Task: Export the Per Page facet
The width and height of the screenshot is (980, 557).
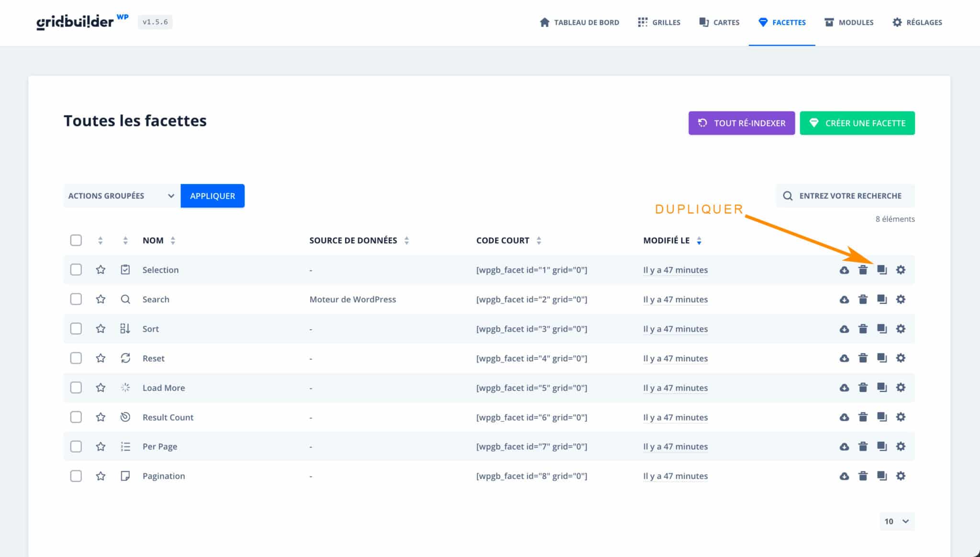Action: coord(844,446)
